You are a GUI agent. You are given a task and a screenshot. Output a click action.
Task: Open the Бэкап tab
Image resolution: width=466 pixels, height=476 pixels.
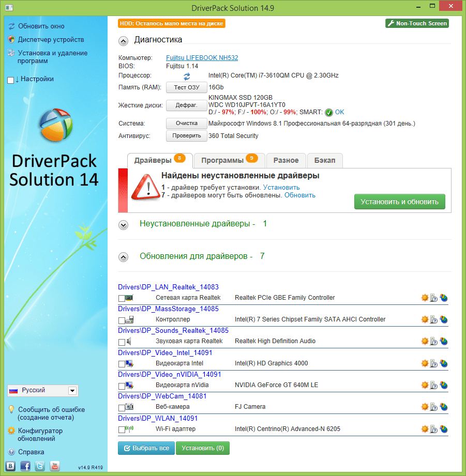point(325,160)
